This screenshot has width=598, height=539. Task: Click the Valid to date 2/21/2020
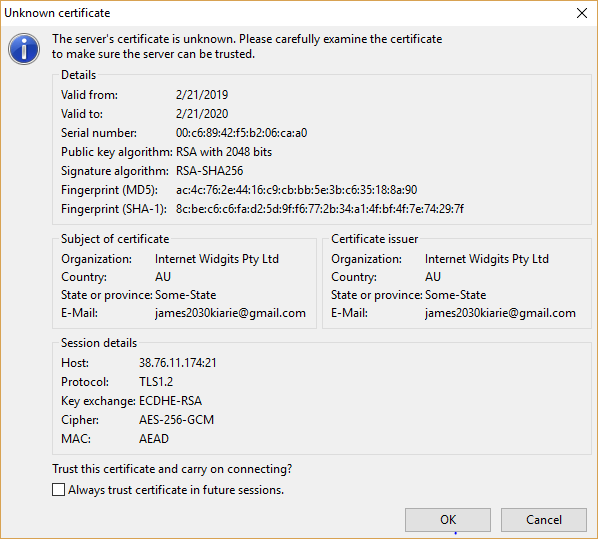(x=202, y=114)
